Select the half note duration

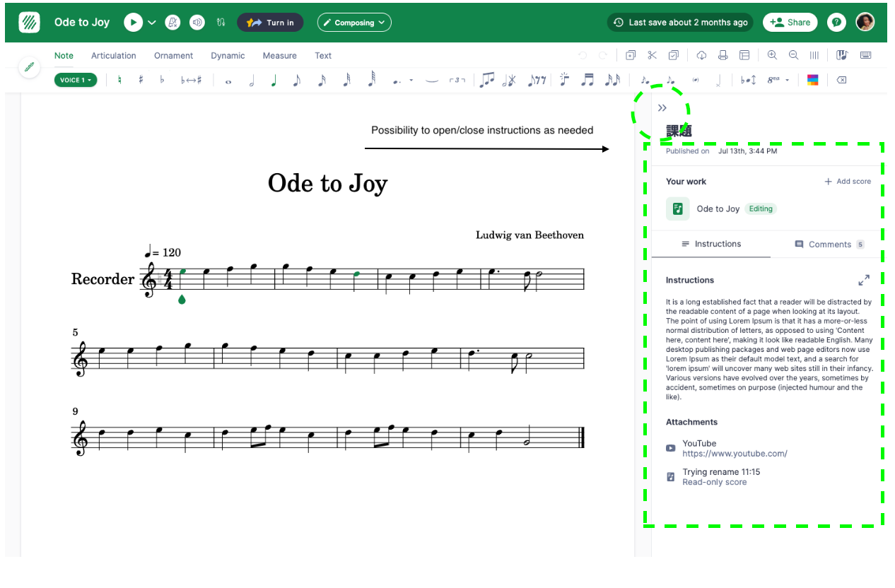click(252, 81)
